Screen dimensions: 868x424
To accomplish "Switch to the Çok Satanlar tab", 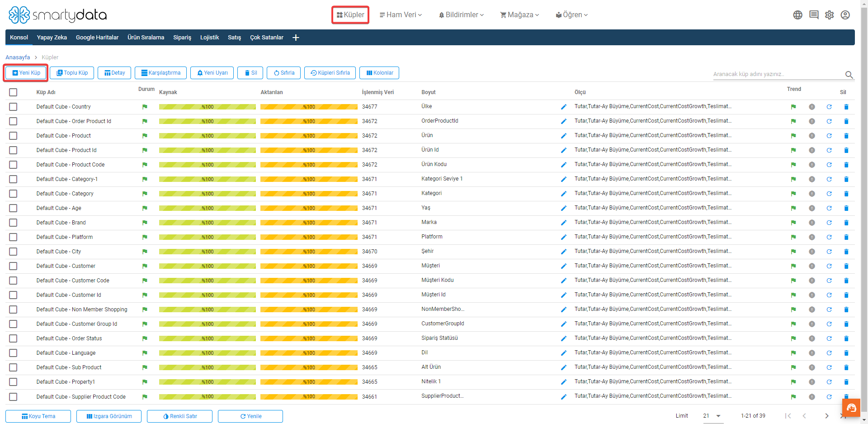I will [x=267, y=38].
